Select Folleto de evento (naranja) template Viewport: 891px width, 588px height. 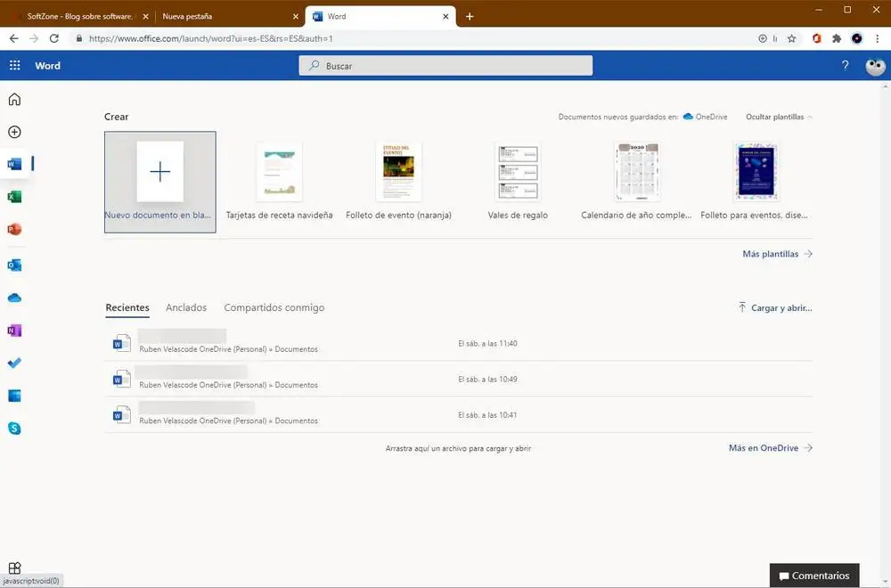398,182
